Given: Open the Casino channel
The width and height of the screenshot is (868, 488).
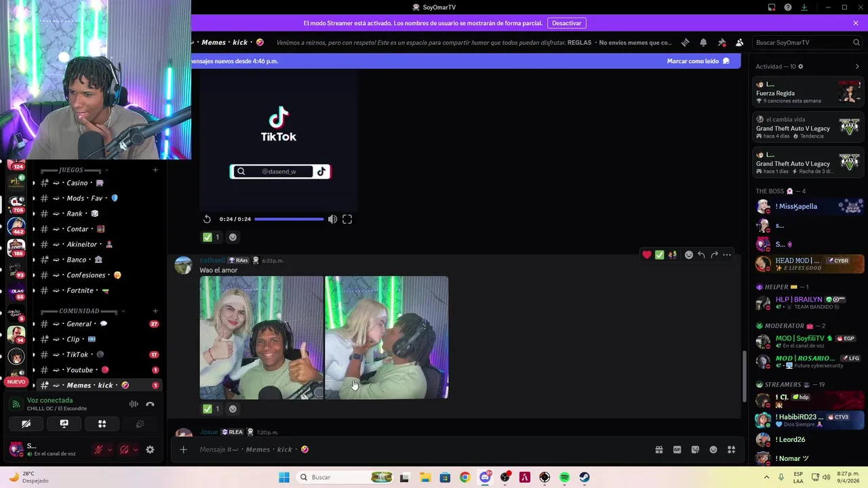Looking at the screenshot, I should click(x=99, y=183).
